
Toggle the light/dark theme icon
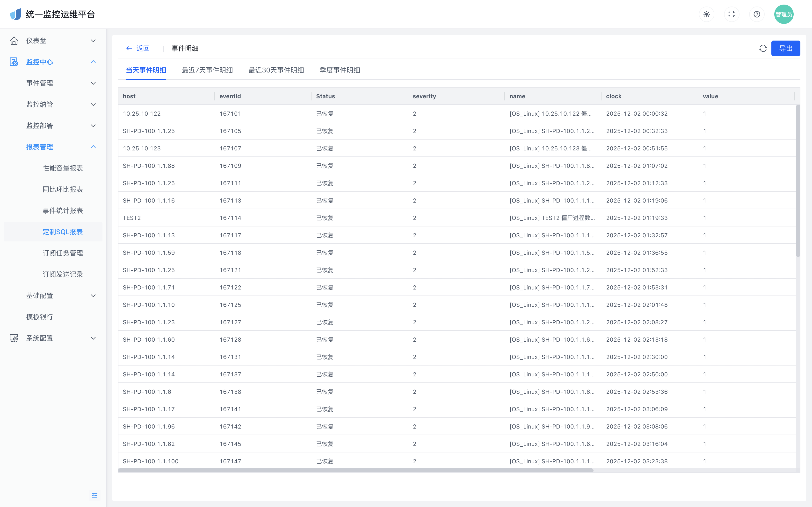(x=706, y=14)
